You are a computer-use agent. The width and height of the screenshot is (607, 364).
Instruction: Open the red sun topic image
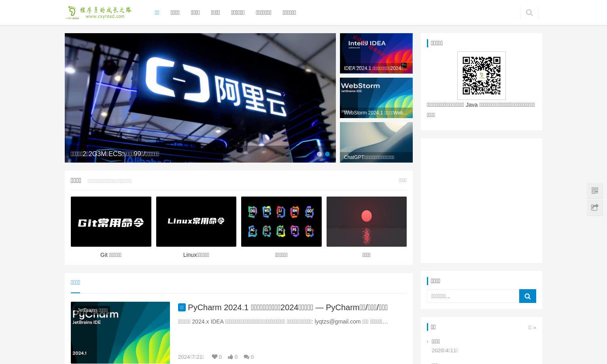tap(367, 222)
